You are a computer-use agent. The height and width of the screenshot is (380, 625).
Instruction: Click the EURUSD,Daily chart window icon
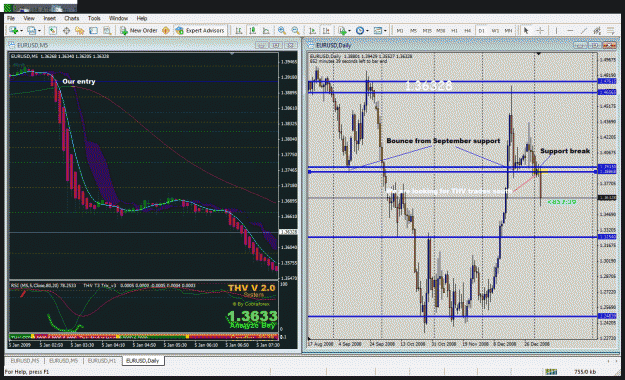point(310,45)
